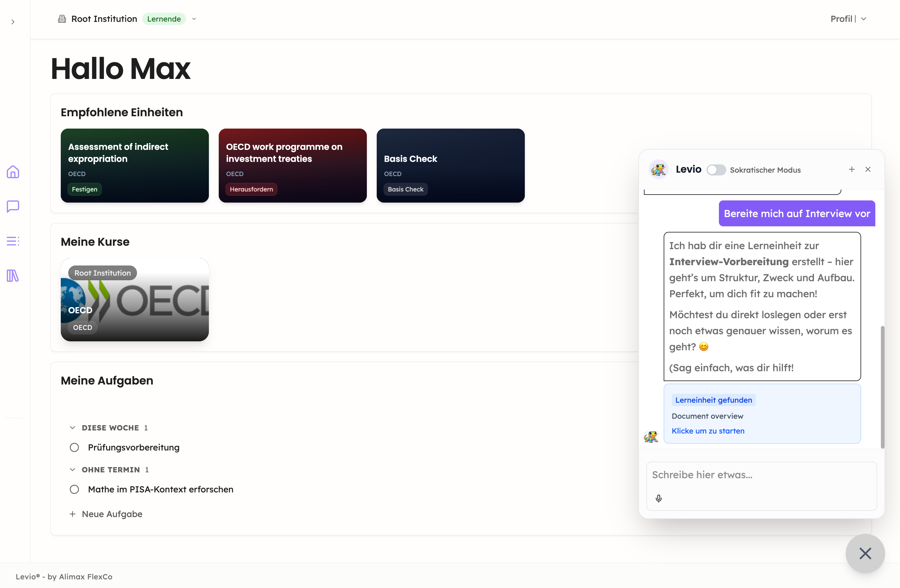This screenshot has width=900, height=588.
Task: Expand the sidebar with the arrow
Action: [13, 22]
